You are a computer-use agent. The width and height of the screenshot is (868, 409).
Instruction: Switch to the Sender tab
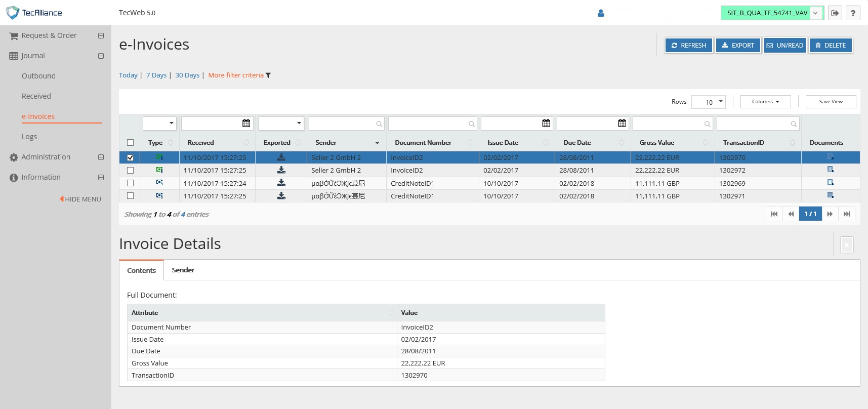click(183, 270)
